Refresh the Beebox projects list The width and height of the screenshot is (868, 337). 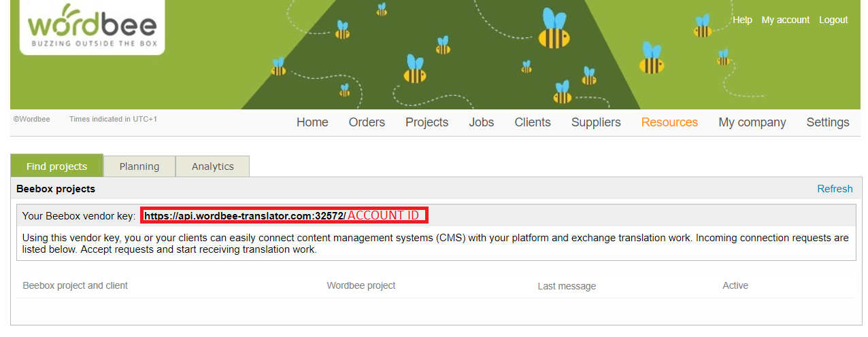point(835,189)
